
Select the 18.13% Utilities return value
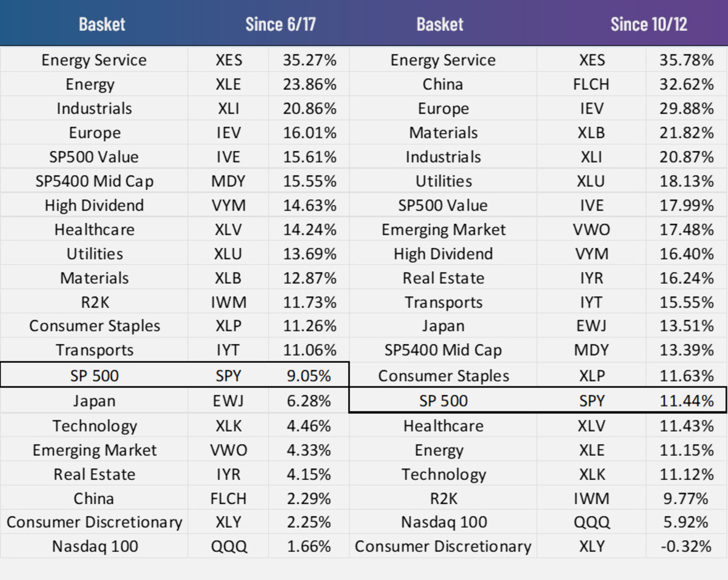(x=687, y=181)
